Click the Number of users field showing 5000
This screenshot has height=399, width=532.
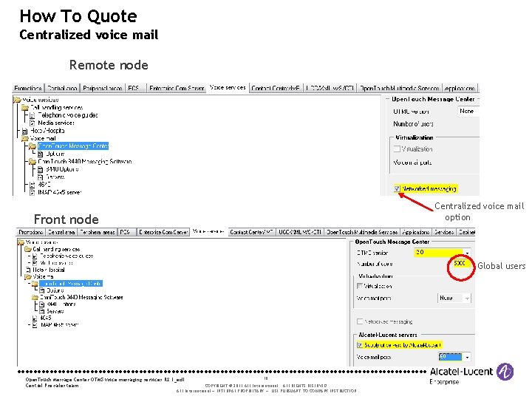461,263
